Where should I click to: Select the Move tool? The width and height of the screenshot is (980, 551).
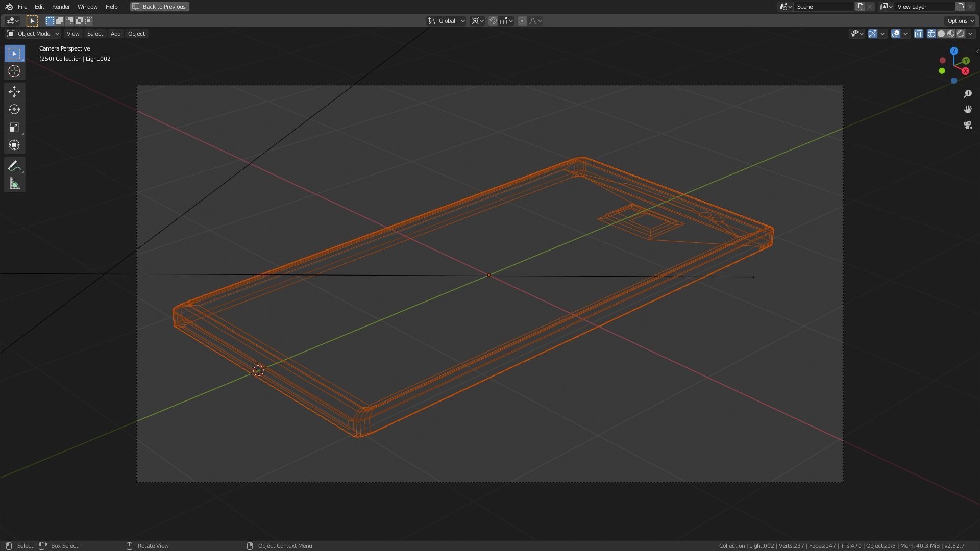click(14, 92)
